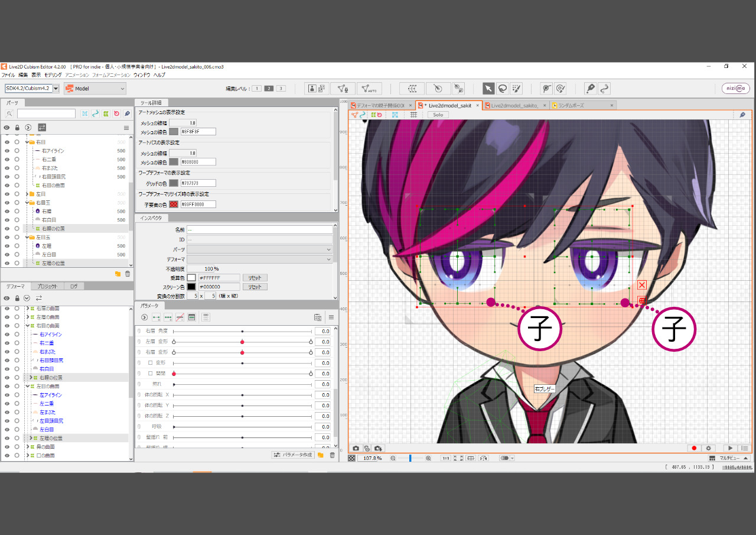The width and height of the screenshot is (756, 535).
Task: Click the add two keys icon
Action: point(156,317)
